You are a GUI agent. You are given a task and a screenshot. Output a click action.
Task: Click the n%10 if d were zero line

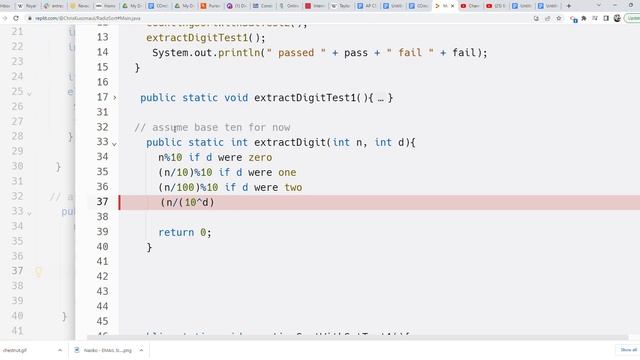[x=215, y=158]
